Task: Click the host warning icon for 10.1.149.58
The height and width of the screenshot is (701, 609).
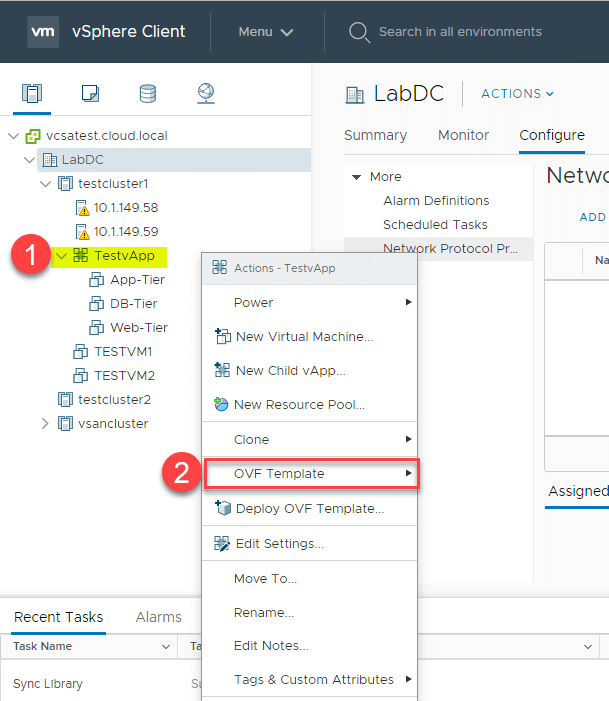Action: pyautogui.click(x=82, y=208)
